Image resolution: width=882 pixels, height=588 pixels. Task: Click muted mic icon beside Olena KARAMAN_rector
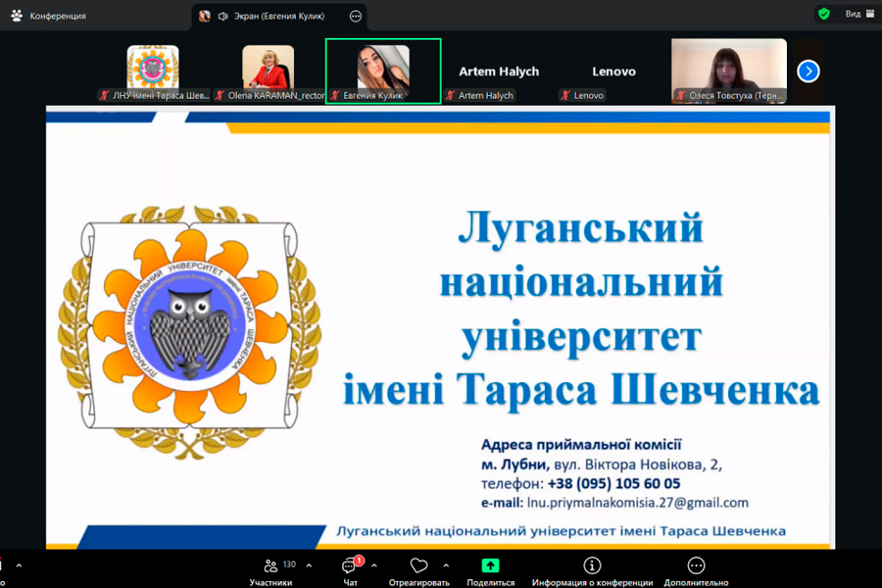(220, 96)
